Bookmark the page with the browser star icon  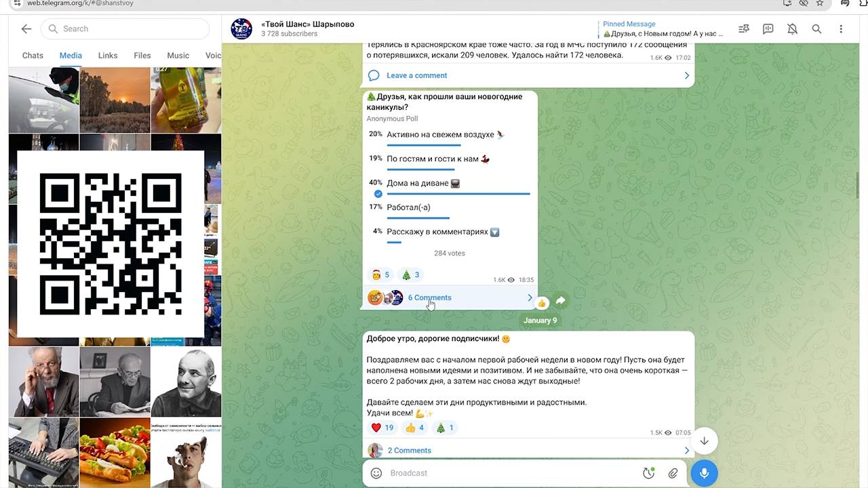click(x=820, y=3)
